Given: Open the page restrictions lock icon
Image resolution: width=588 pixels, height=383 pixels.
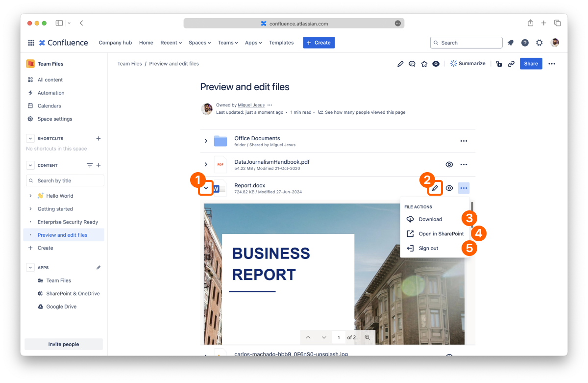Looking at the screenshot, I should pos(499,64).
